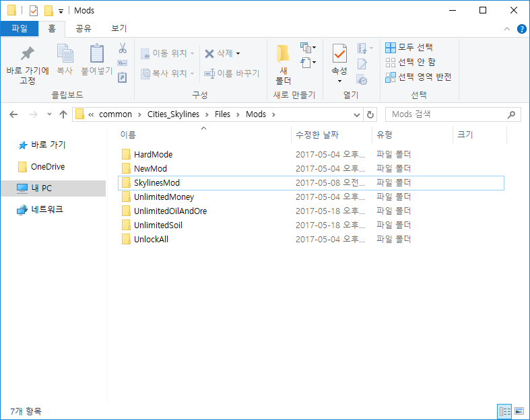
Task: Switch to the Share (공유) tab
Action: point(83,28)
